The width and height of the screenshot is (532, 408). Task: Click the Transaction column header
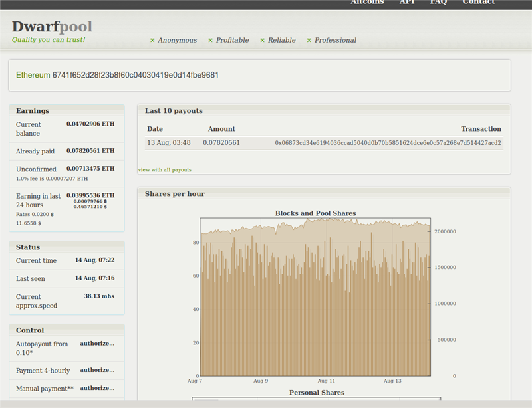[x=481, y=129]
